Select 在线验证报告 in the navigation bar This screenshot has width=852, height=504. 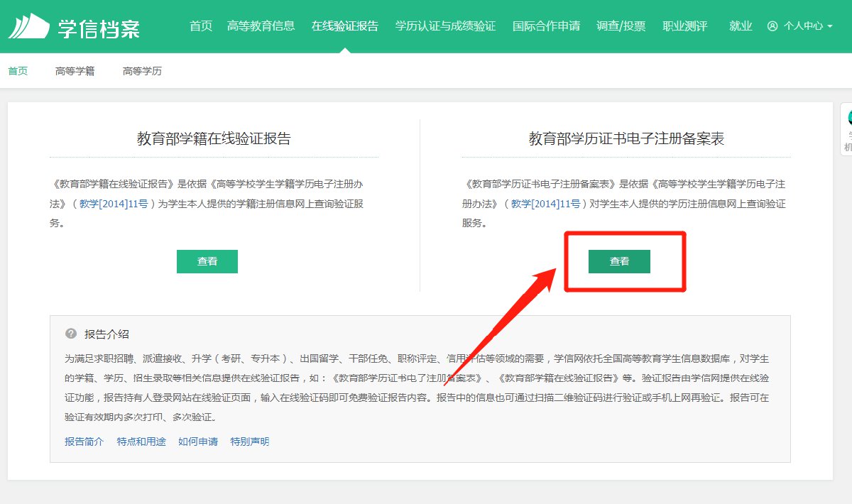point(344,26)
